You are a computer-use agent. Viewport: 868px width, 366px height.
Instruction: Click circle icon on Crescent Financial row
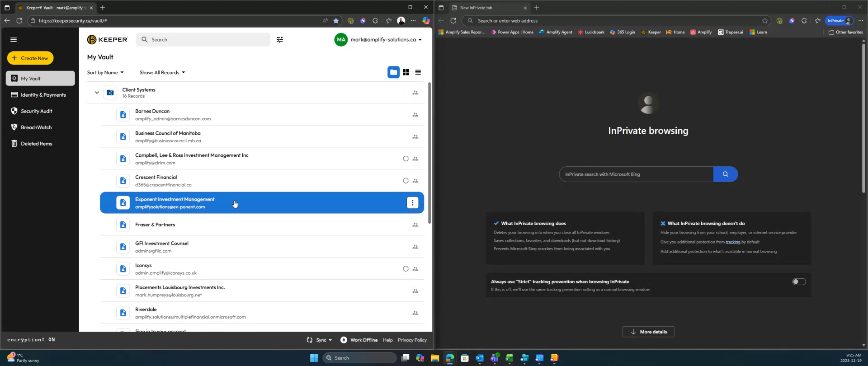point(406,181)
